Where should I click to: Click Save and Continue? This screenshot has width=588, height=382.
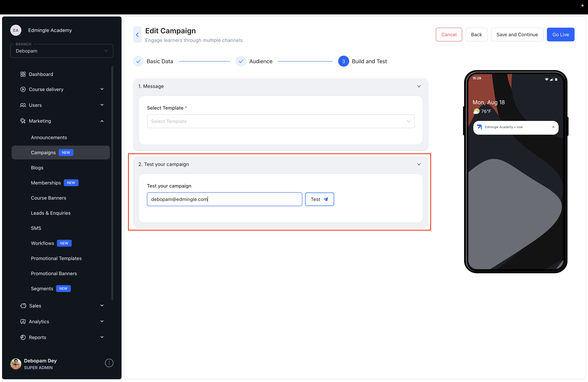[x=517, y=35]
